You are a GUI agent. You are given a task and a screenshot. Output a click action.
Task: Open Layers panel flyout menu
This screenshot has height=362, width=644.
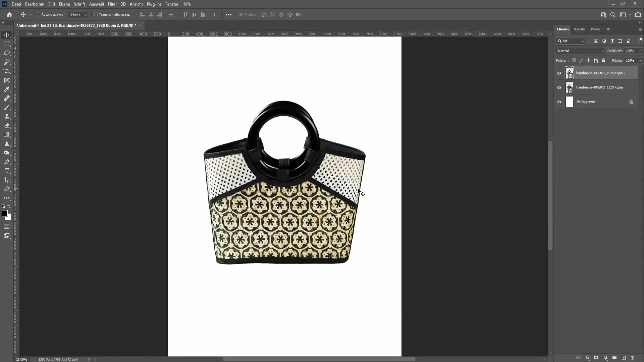[x=640, y=29]
